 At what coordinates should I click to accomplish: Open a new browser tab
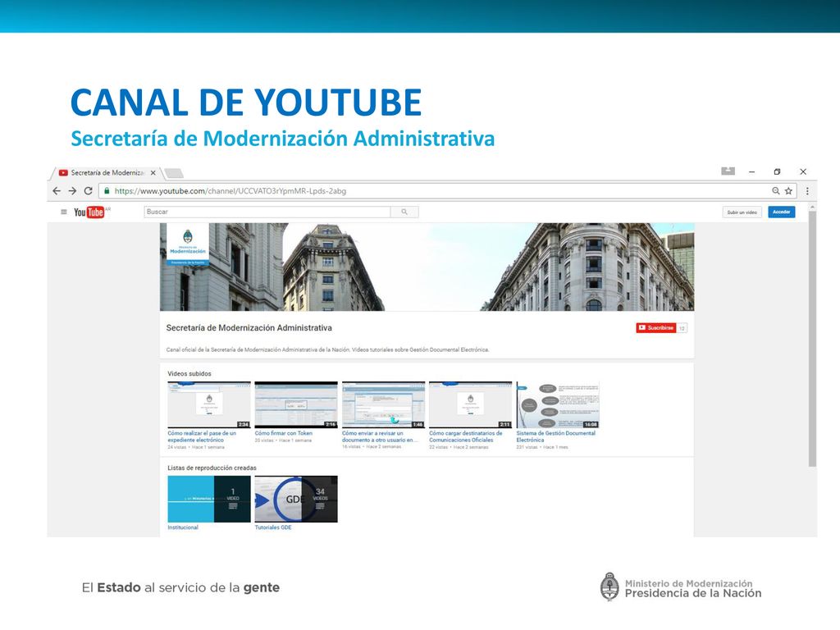coord(174,173)
